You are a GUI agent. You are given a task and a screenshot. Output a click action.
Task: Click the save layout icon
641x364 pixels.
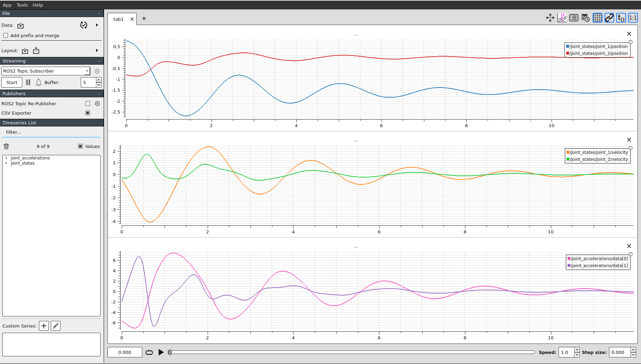36,51
